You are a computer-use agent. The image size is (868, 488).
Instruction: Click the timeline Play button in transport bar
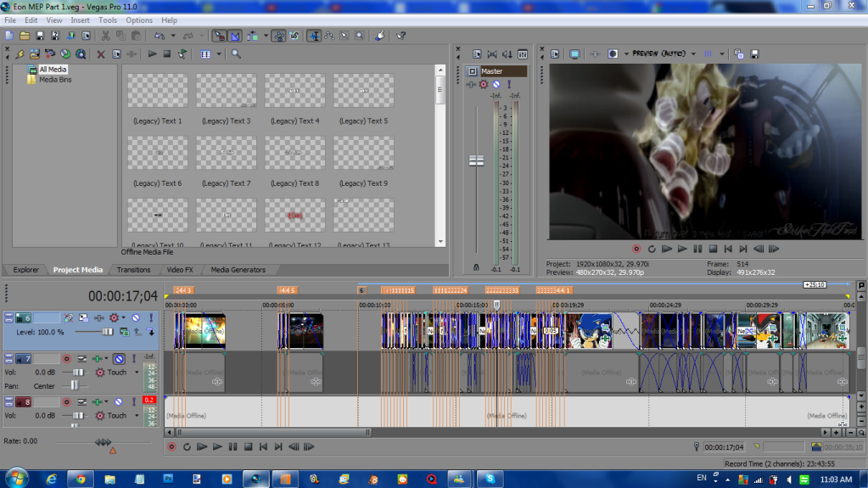click(x=217, y=446)
